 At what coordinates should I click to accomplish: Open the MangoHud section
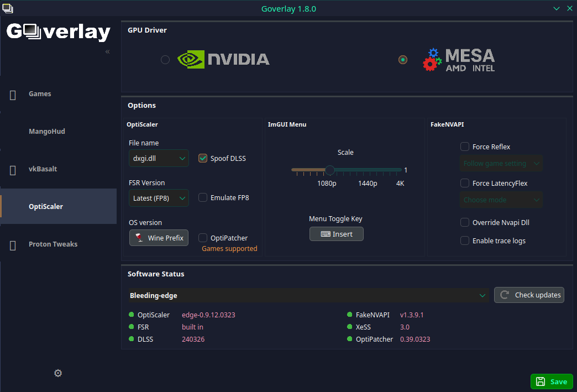(x=59, y=132)
